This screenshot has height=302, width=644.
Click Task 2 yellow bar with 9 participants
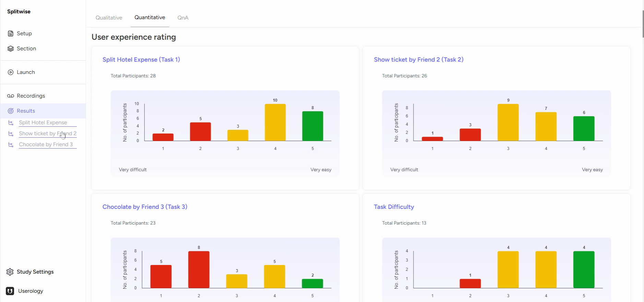click(508, 122)
